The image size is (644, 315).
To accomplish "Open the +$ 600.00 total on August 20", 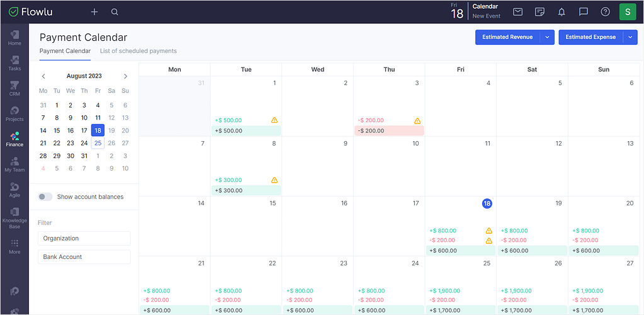I will click(x=603, y=251).
